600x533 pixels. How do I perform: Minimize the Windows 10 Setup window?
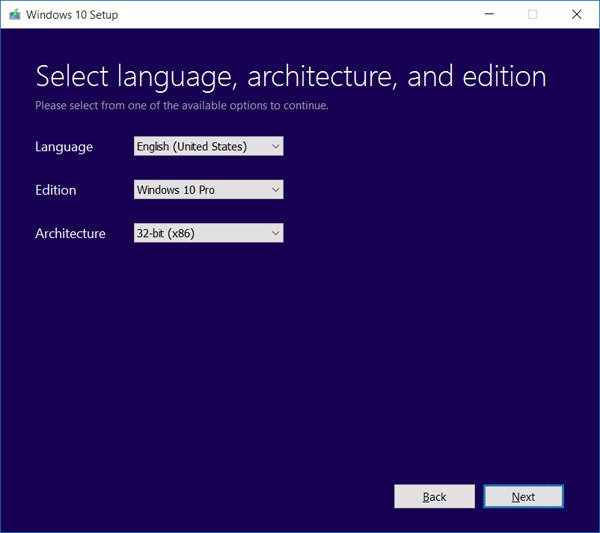point(489,14)
